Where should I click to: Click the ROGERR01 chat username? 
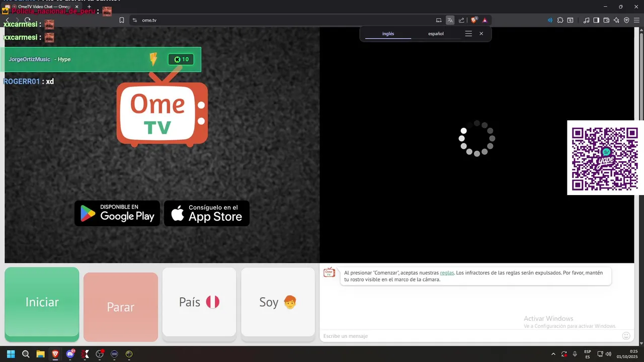pyautogui.click(x=21, y=81)
